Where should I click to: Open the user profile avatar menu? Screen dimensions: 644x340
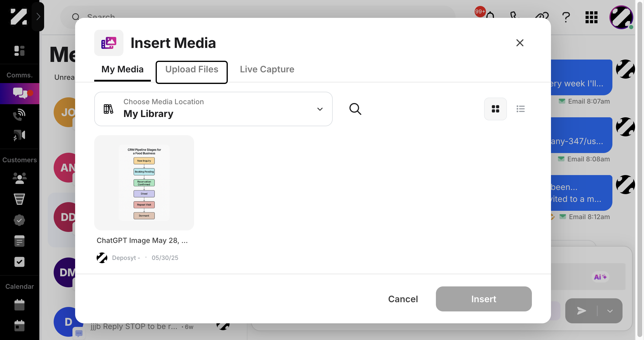coord(621,17)
